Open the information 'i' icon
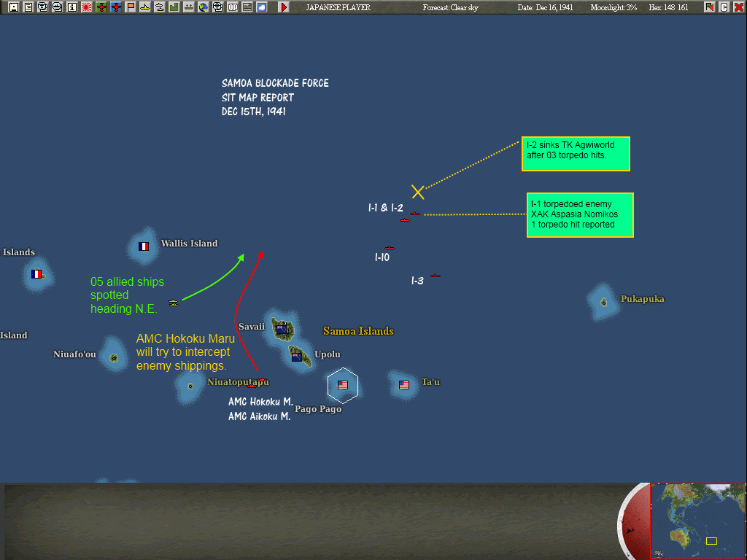Viewport: 747px width, 560px height. pyautogui.click(x=72, y=7)
